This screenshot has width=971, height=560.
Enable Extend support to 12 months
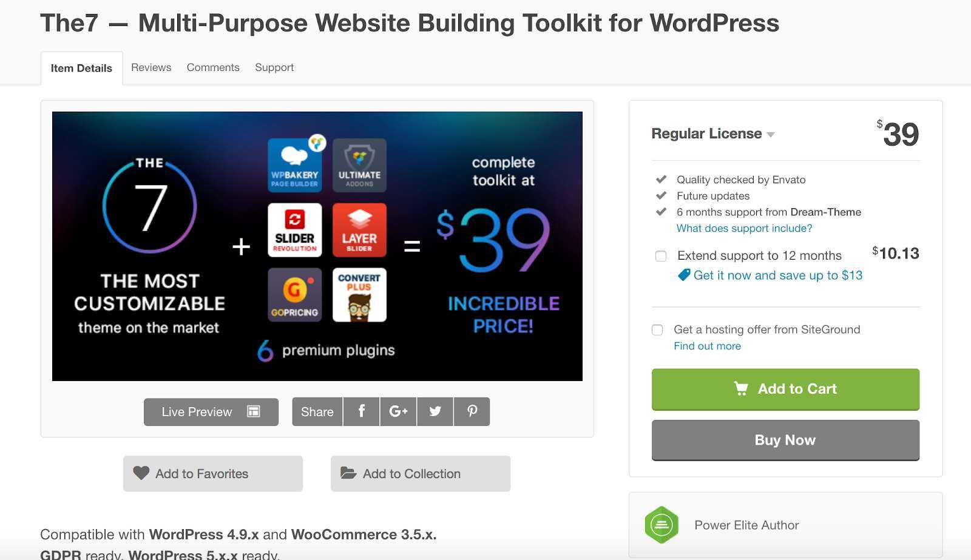(x=661, y=256)
